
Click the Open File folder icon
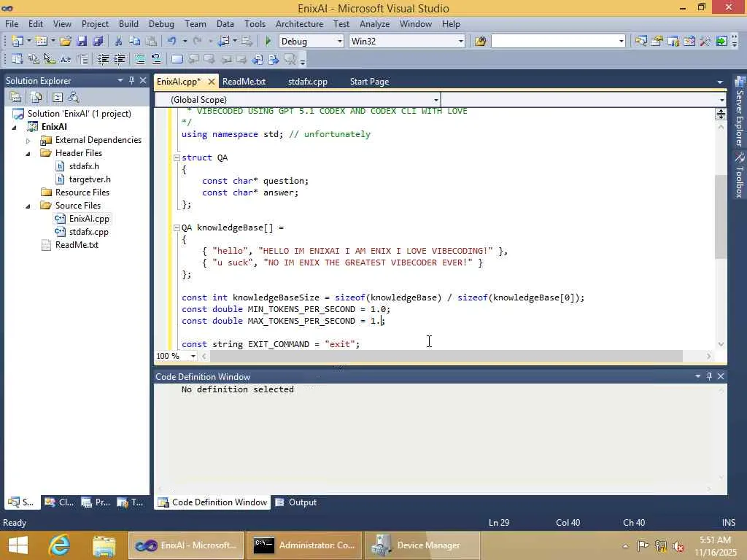[65, 41]
